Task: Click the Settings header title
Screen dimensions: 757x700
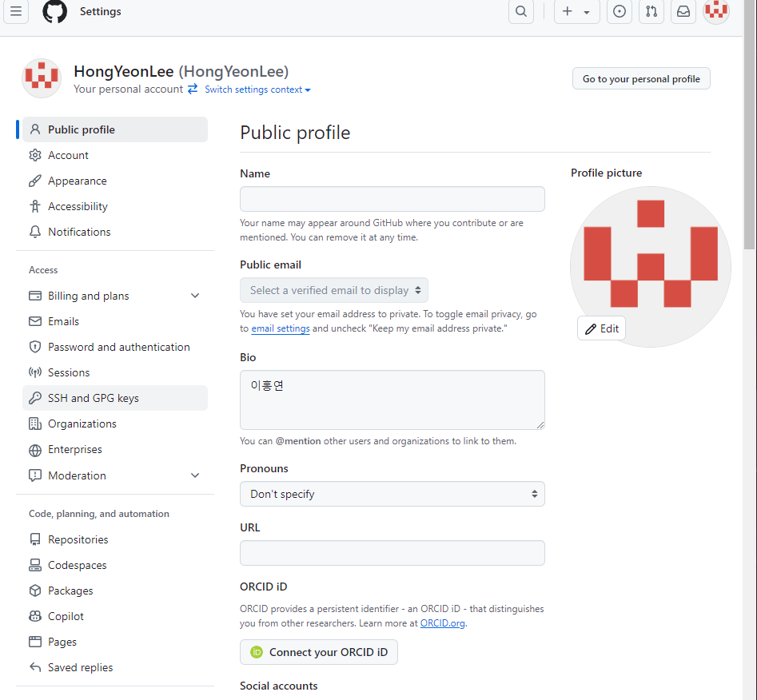Action: click(101, 11)
